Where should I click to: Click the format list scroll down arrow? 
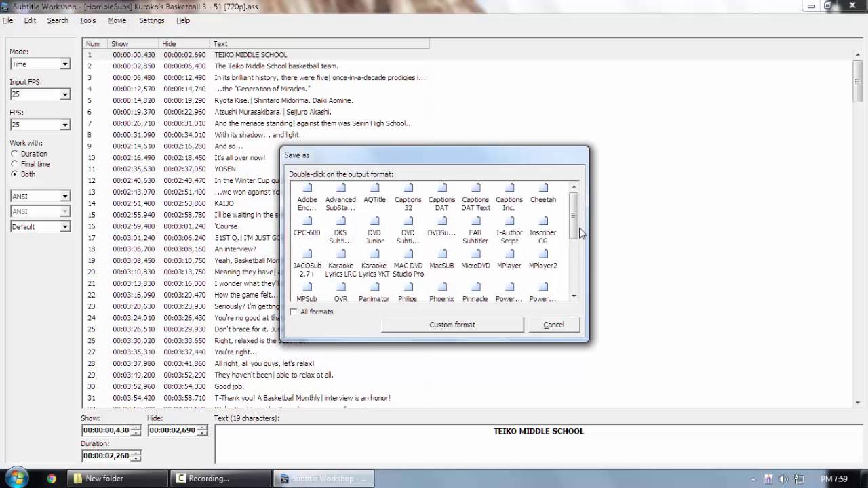(x=574, y=296)
